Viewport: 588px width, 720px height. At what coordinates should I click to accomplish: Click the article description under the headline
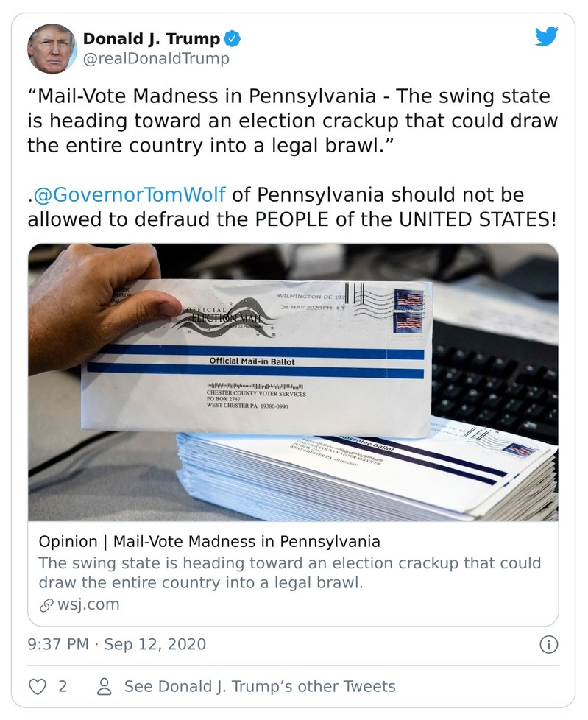[288, 573]
